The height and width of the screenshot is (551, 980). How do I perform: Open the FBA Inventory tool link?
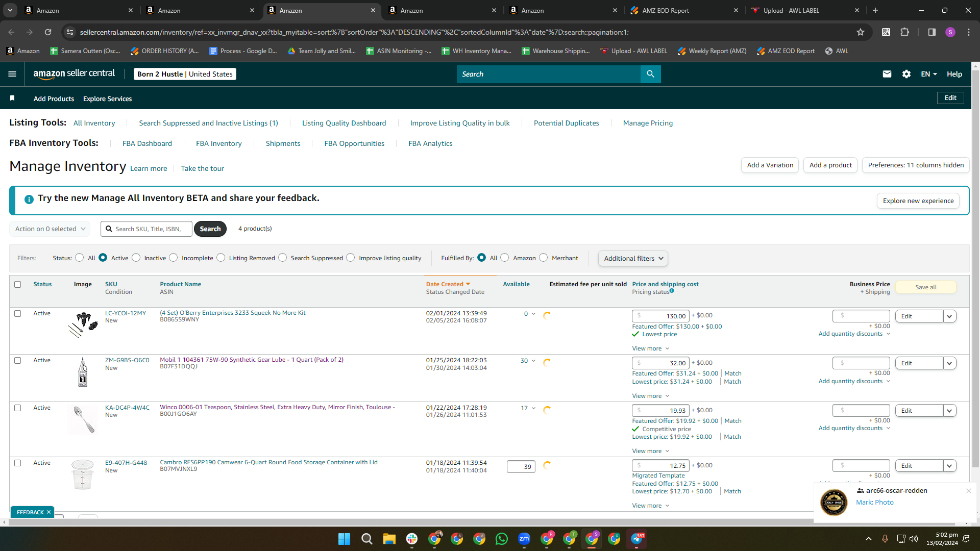coord(218,143)
